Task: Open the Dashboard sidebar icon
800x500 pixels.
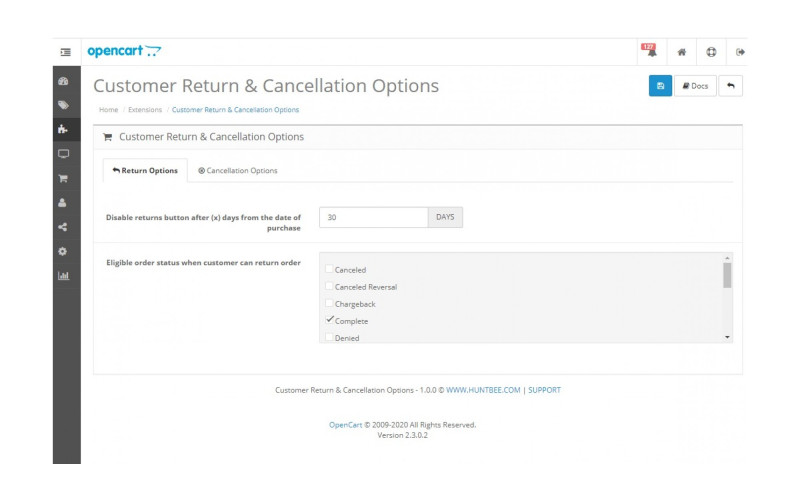Action: coord(64,81)
